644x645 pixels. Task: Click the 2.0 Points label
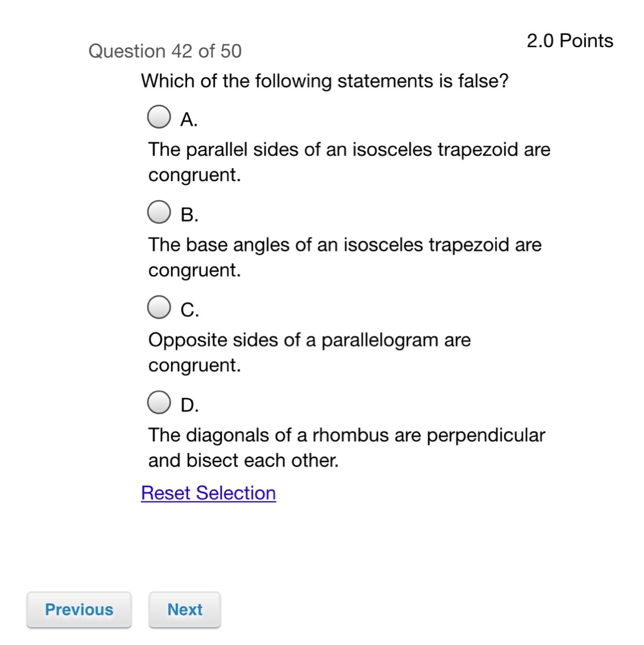click(570, 41)
